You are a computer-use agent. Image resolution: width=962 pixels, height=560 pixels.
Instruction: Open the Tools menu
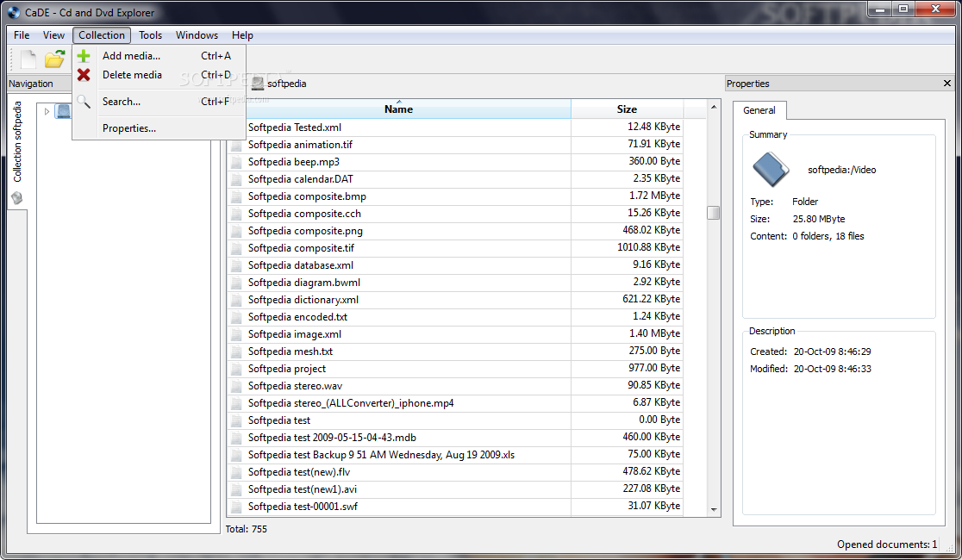point(150,35)
